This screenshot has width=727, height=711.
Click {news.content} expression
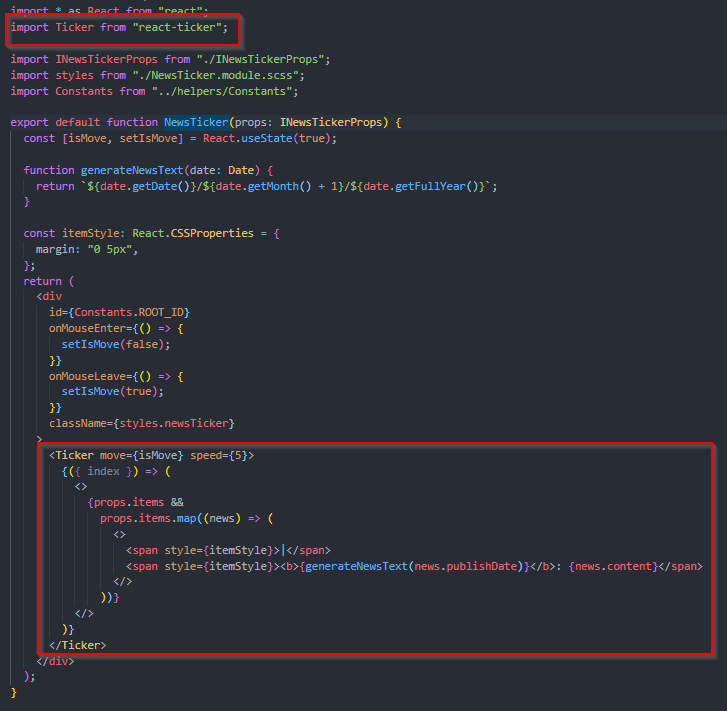613,566
